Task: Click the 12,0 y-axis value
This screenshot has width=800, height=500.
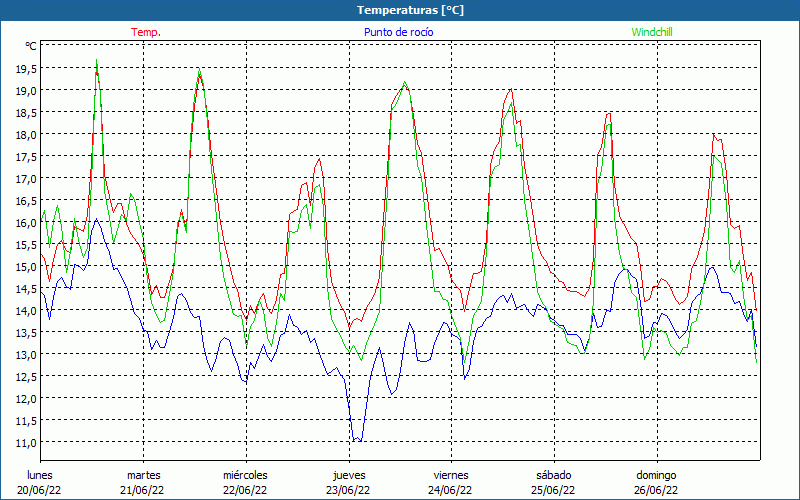Action: pyautogui.click(x=24, y=398)
